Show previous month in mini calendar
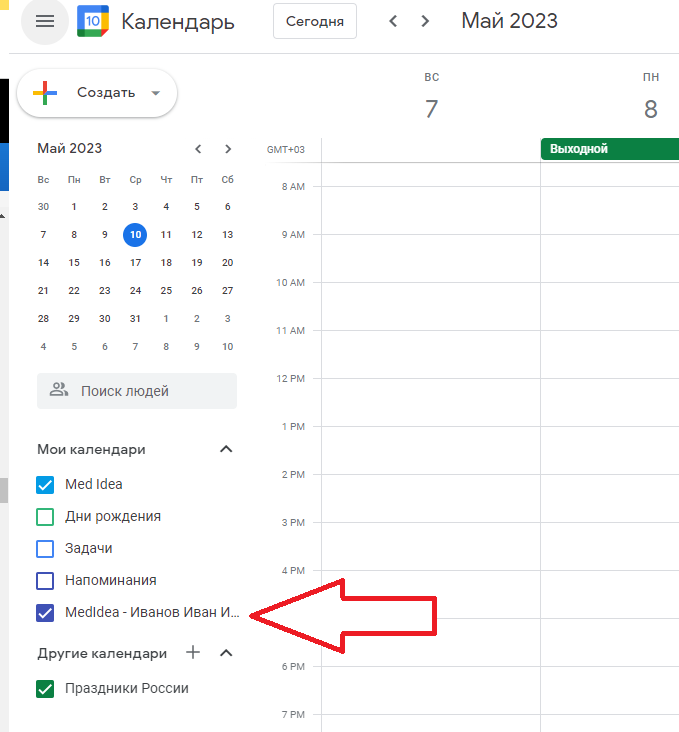The image size is (679, 732). click(x=198, y=149)
